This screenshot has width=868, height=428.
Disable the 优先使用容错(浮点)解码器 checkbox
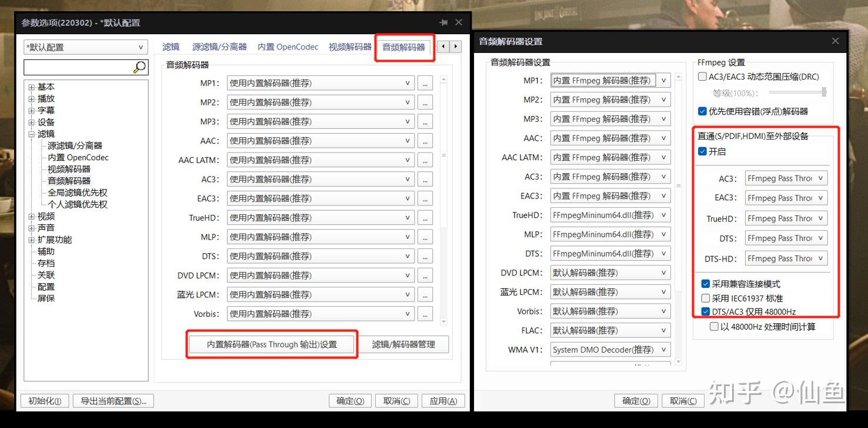click(x=702, y=112)
